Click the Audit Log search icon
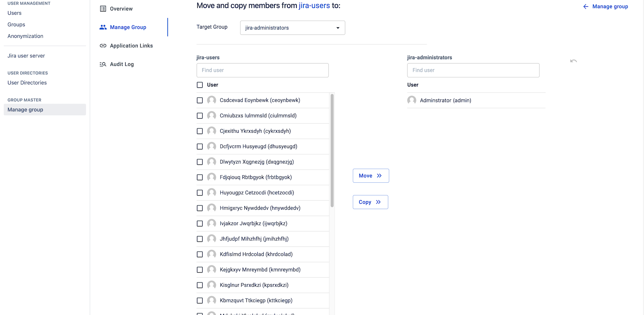This screenshot has width=644, height=315. click(x=103, y=64)
